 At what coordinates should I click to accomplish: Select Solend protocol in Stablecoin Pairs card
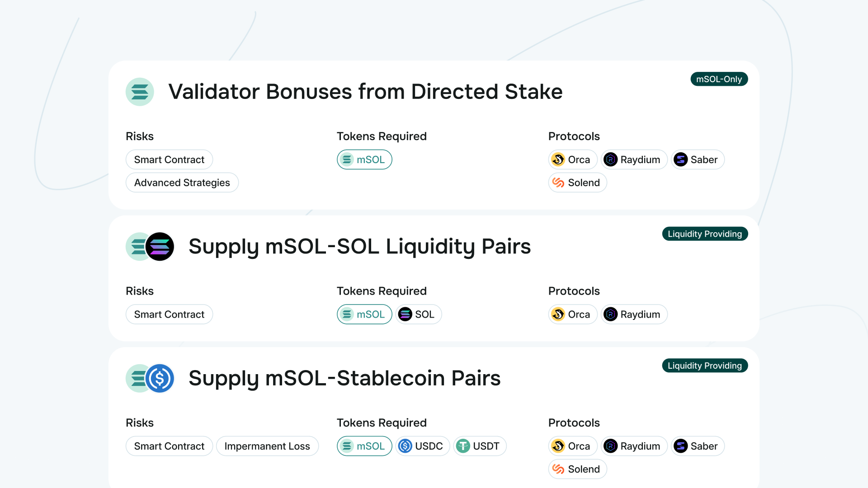tap(577, 469)
